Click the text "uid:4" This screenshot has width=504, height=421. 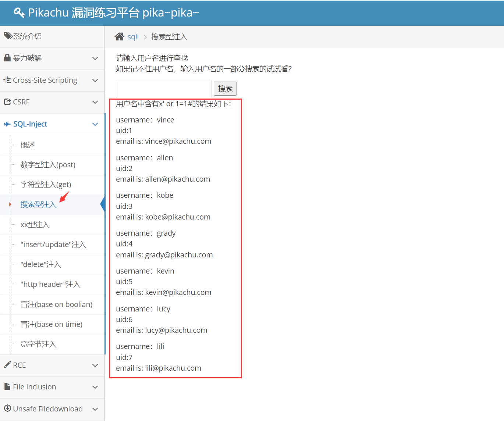pyautogui.click(x=124, y=244)
